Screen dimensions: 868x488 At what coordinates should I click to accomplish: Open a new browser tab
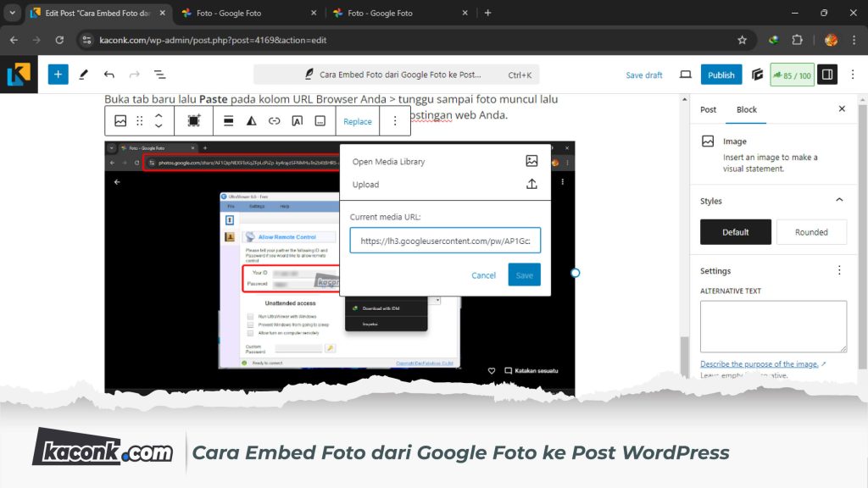pos(487,13)
